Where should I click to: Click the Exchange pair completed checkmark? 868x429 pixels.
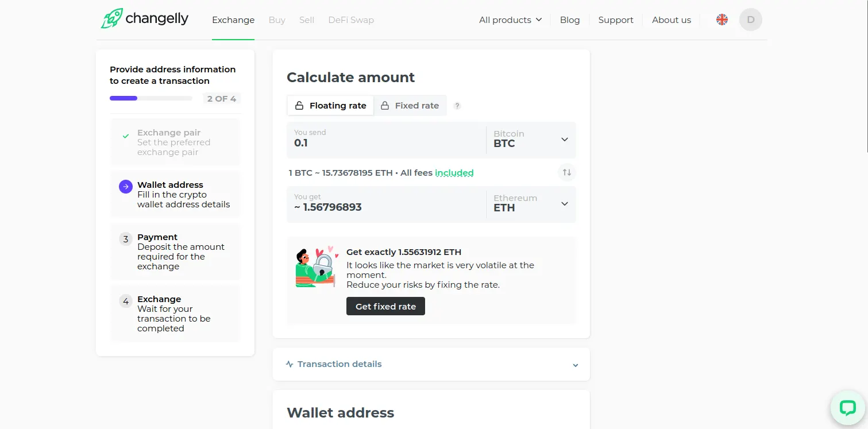pyautogui.click(x=125, y=136)
